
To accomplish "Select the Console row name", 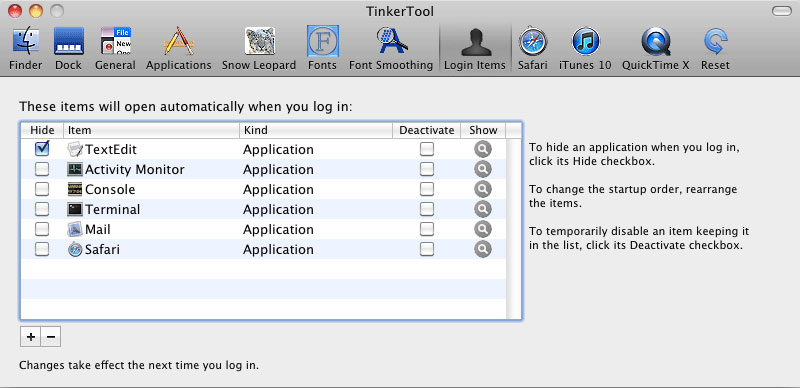I will point(110,189).
